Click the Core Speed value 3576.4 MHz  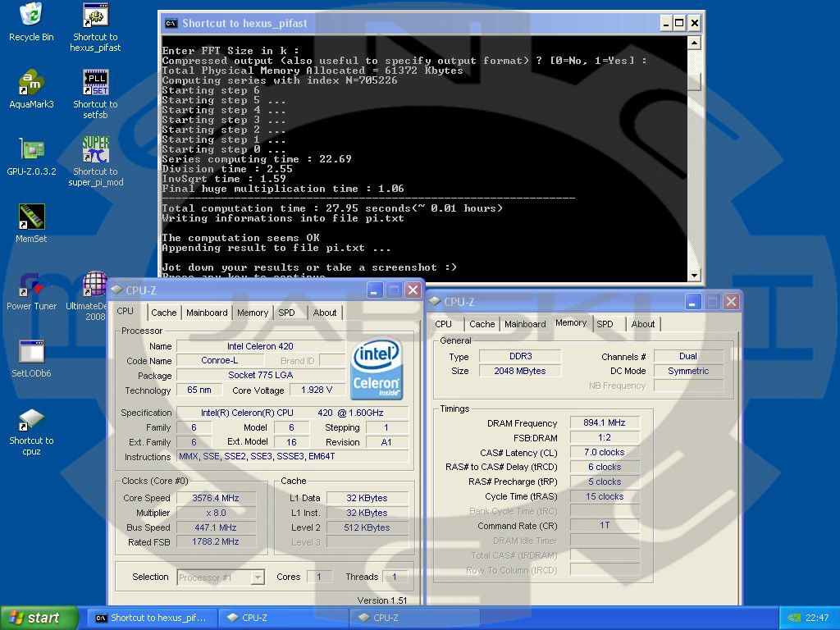point(216,498)
